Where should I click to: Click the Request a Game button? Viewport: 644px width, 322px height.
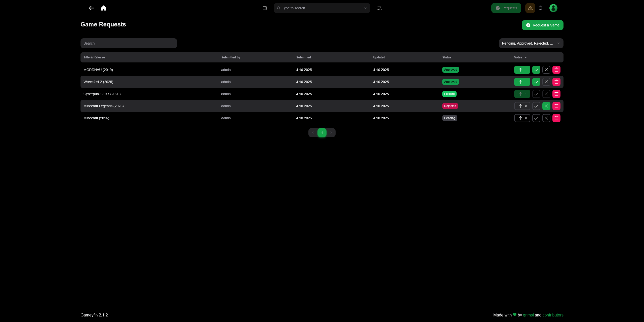pos(542,25)
